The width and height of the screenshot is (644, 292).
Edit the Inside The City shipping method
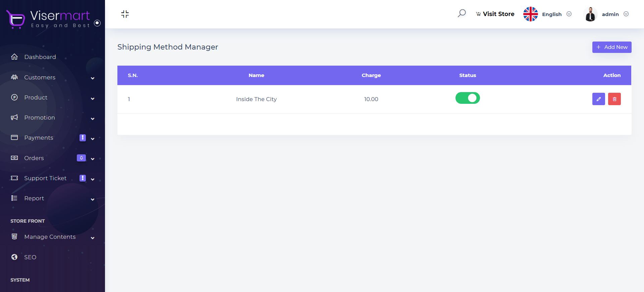tap(598, 99)
